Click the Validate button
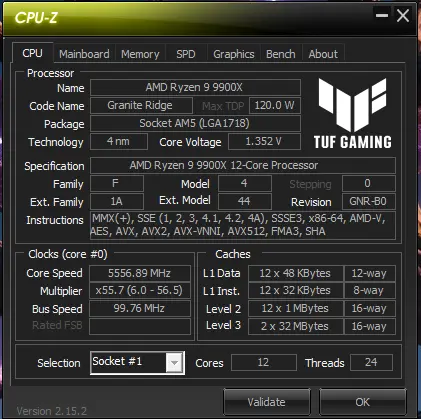The width and height of the screenshot is (421, 419). (x=267, y=402)
